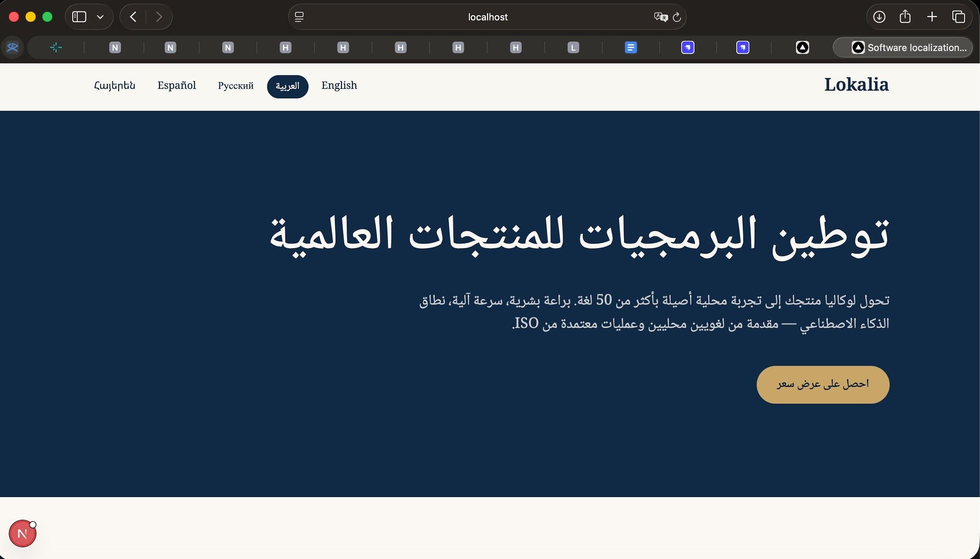This screenshot has height=559, width=980.
Task: Open the Lokalia logo home link
Action: point(856,85)
